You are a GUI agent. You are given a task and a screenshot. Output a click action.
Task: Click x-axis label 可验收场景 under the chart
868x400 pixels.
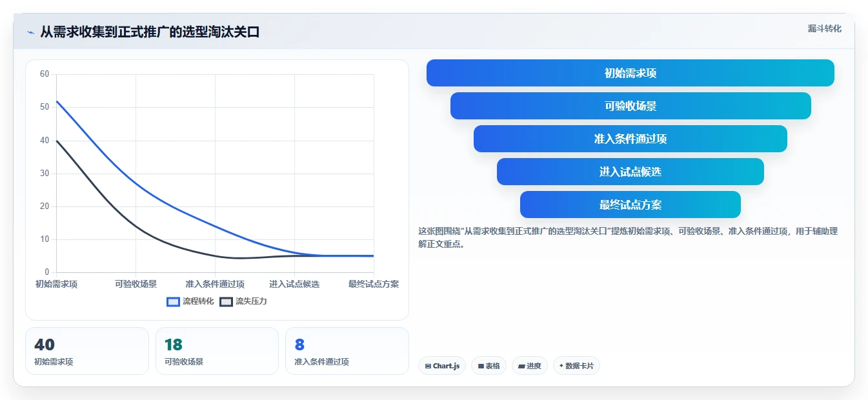pos(136,284)
